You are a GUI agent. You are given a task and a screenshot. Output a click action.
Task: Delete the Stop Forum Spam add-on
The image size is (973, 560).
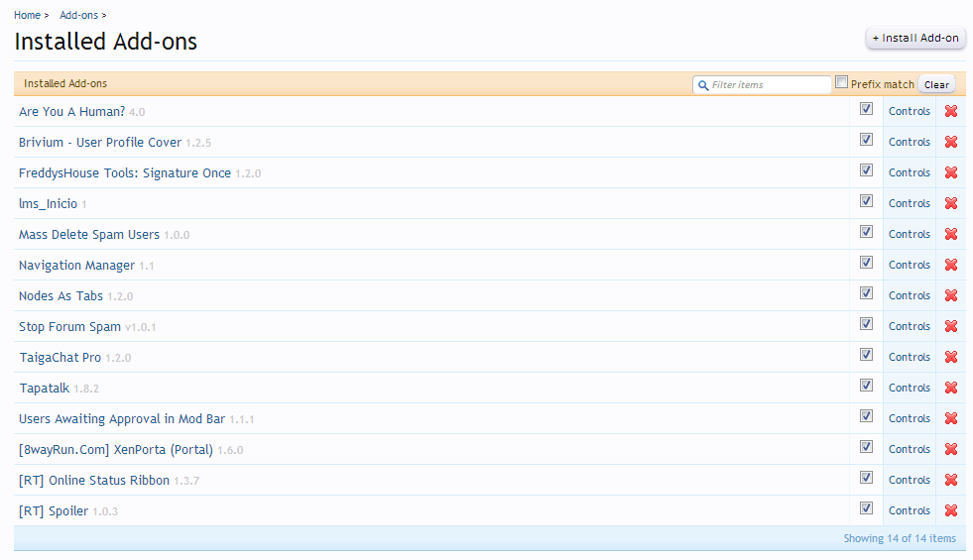click(950, 326)
